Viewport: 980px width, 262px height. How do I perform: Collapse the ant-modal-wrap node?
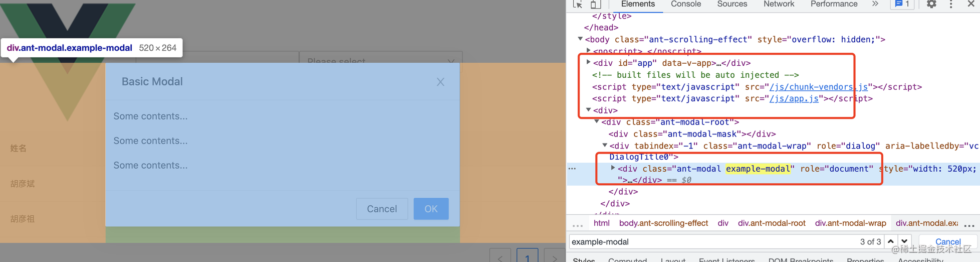pos(605,145)
